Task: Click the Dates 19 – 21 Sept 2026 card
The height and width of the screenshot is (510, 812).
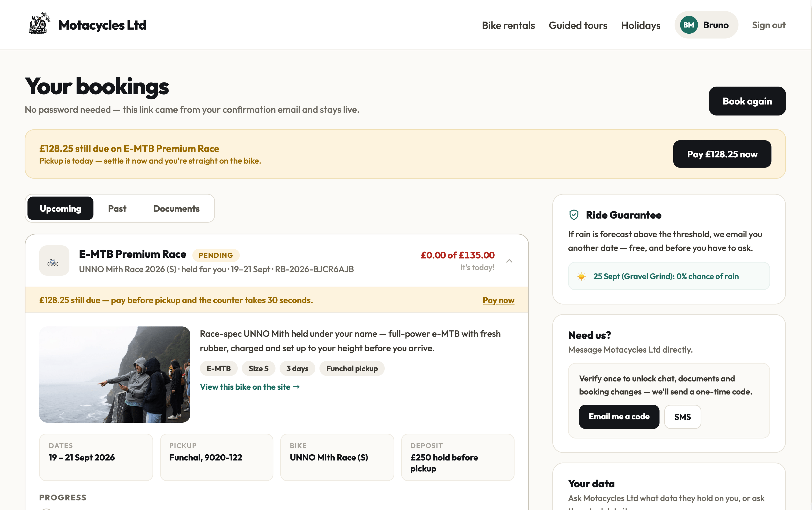Action: tap(96, 457)
